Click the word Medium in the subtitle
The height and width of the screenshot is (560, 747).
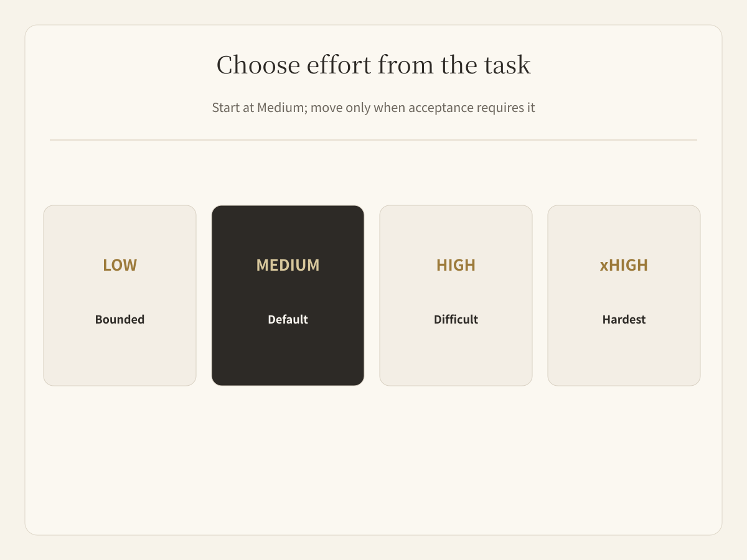coord(280,108)
